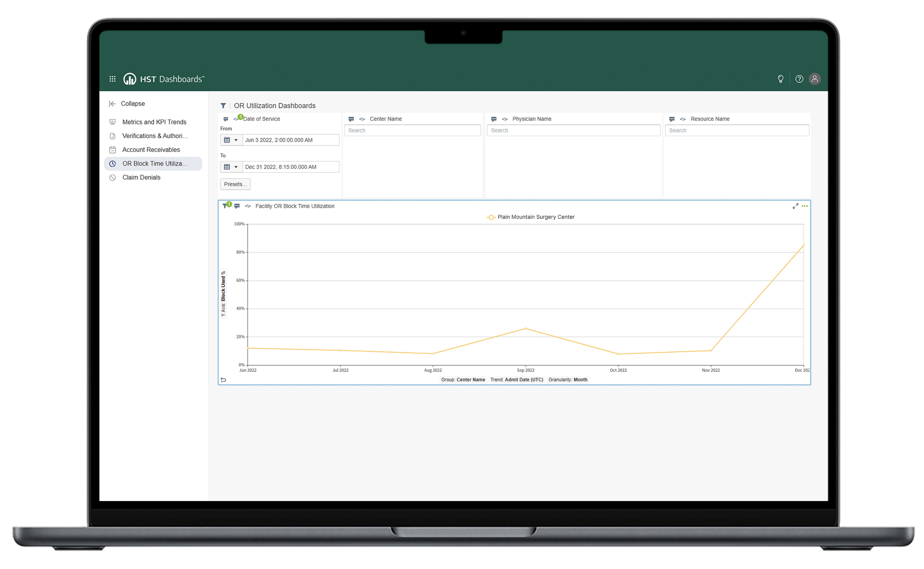This screenshot has width=924, height=569.
Task: Open the lightbulb ideas icon
Action: (780, 79)
